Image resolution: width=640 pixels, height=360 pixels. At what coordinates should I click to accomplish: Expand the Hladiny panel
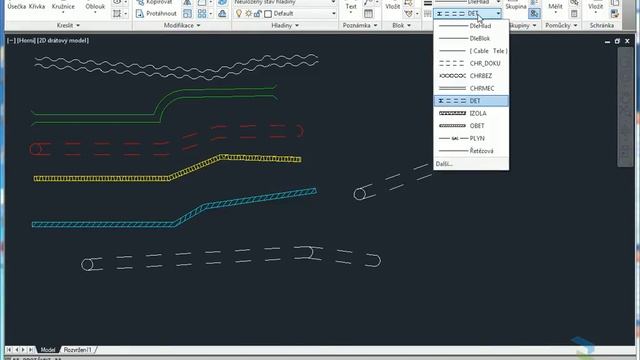(x=285, y=25)
